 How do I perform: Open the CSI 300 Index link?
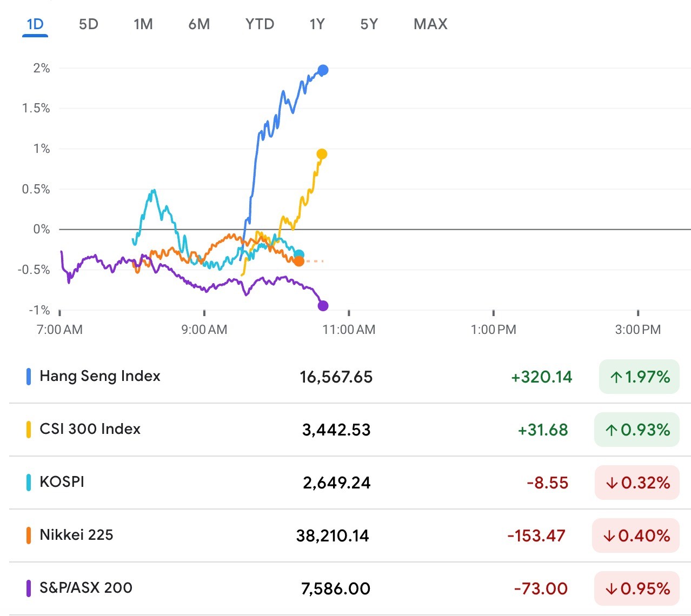coord(90,429)
